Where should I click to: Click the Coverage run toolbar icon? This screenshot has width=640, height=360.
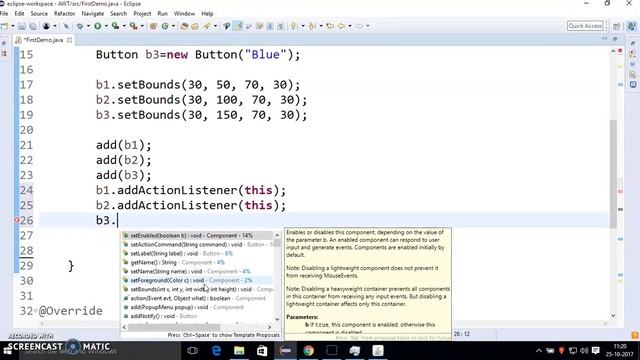coord(116,26)
